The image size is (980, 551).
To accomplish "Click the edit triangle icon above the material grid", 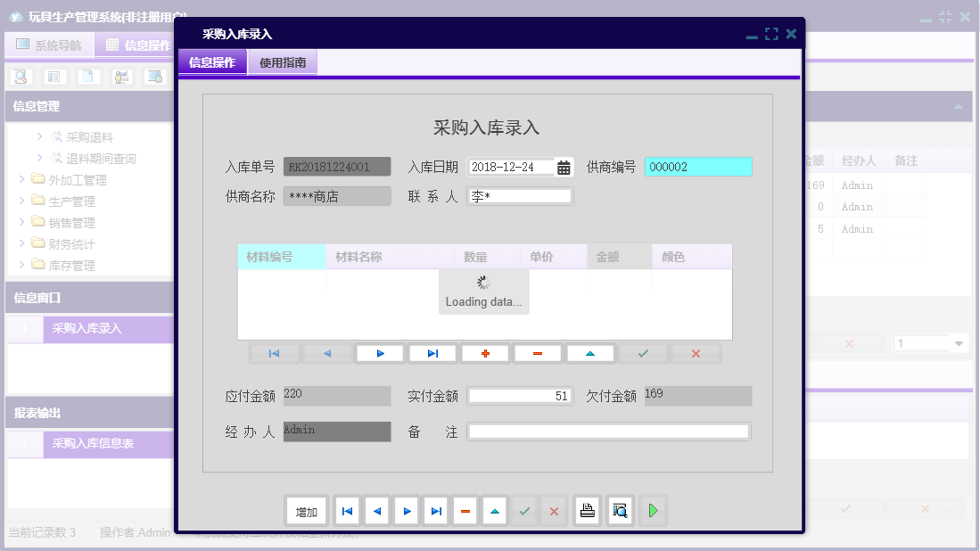I will pos(590,353).
